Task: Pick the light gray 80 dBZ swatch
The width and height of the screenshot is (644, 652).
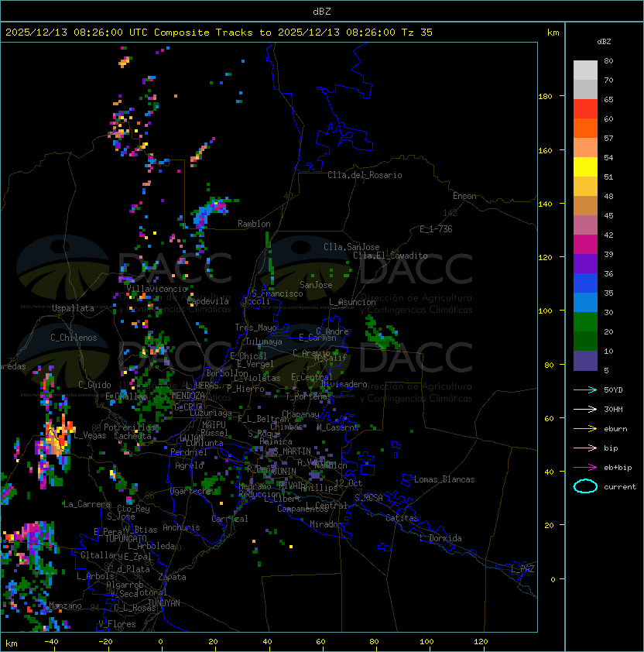Action: (585, 70)
